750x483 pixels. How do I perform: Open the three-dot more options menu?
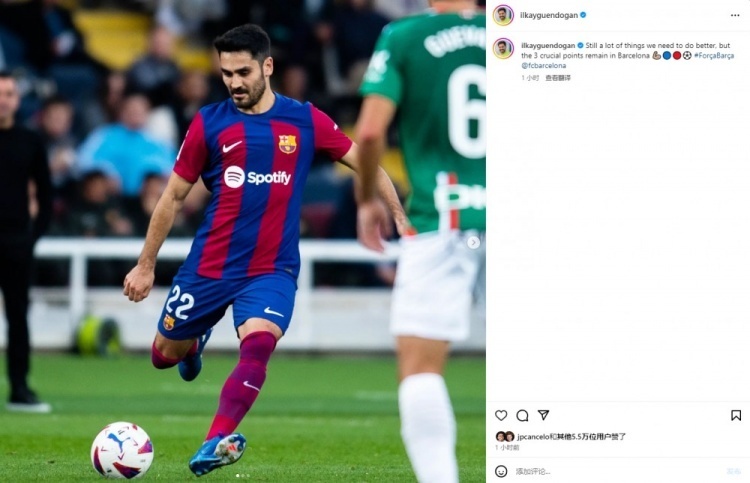point(735,15)
